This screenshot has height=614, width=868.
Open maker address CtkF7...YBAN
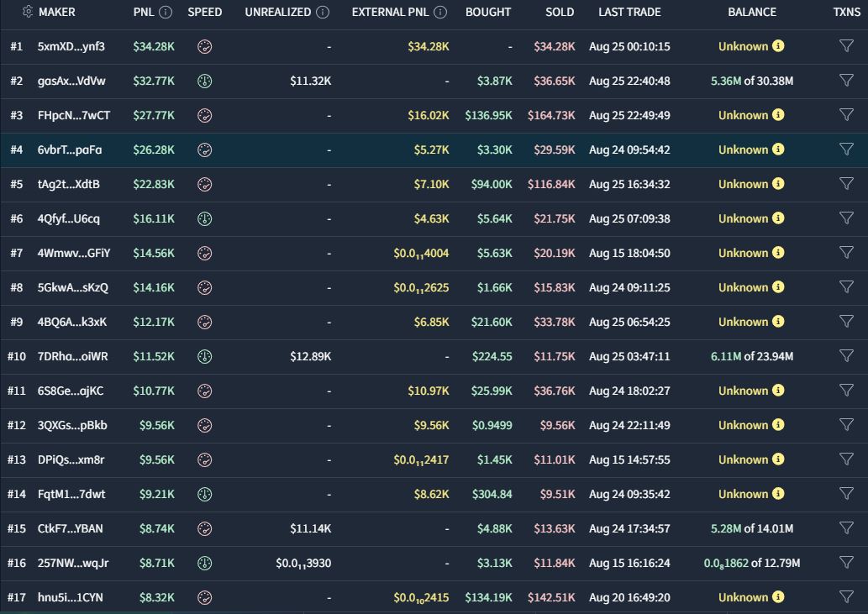pyautogui.click(x=71, y=528)
